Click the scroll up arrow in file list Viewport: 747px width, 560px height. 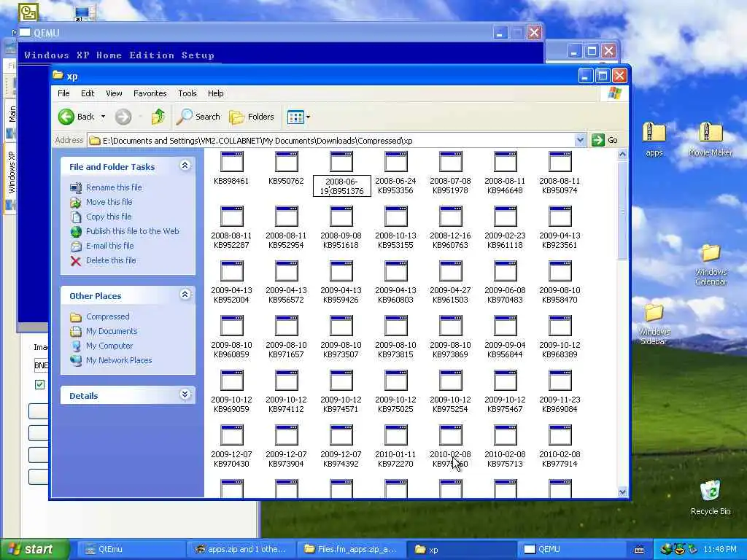[622, 155]
